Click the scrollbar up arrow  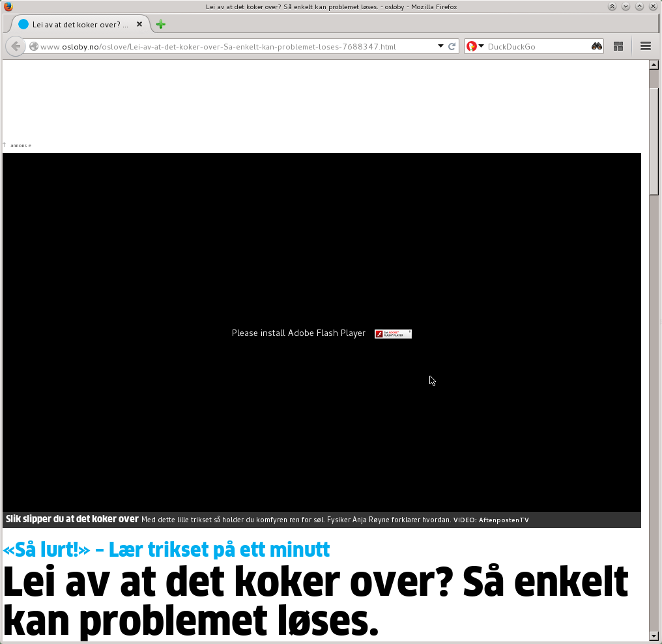[654, 64]
